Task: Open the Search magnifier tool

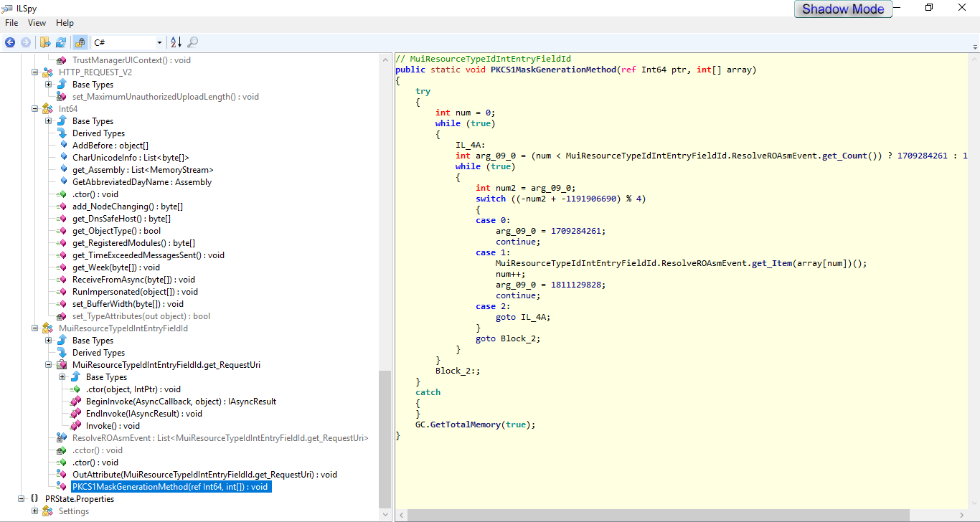Action: tap(193, 42)
